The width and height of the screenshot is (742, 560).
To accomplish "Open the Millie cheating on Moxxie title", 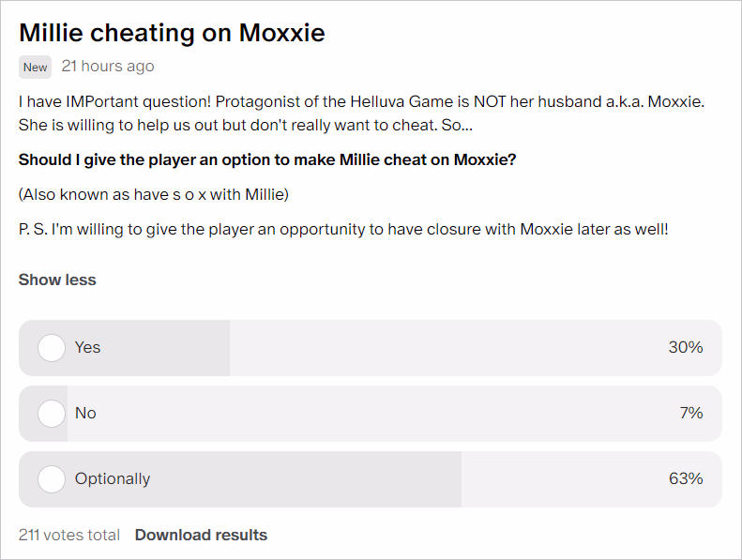I will click(172, 33).
